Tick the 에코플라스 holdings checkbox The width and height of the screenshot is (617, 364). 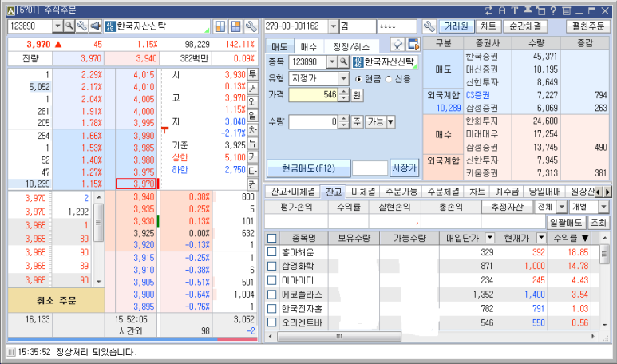point(272,294)
